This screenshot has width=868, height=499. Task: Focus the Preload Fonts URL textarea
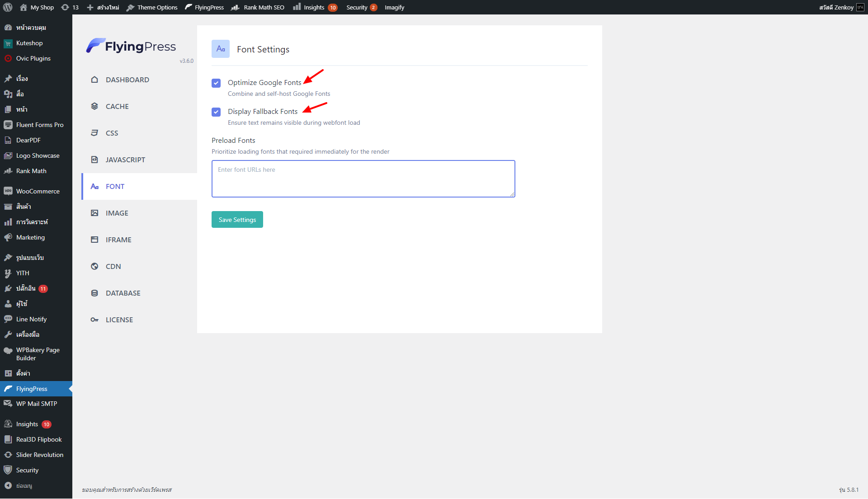click(x=363, y=179)
